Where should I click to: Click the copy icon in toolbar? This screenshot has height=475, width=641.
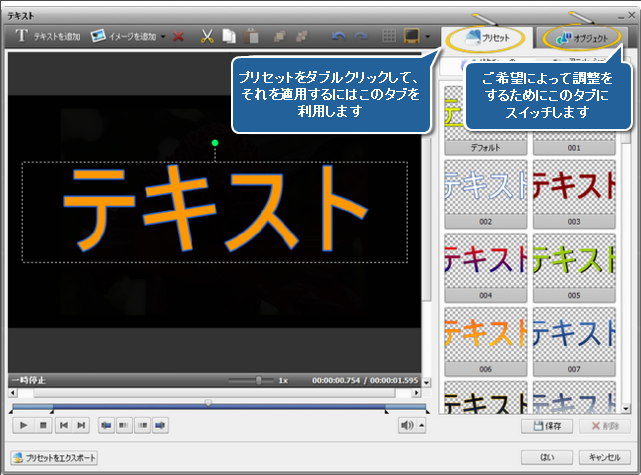click(229, 37)
